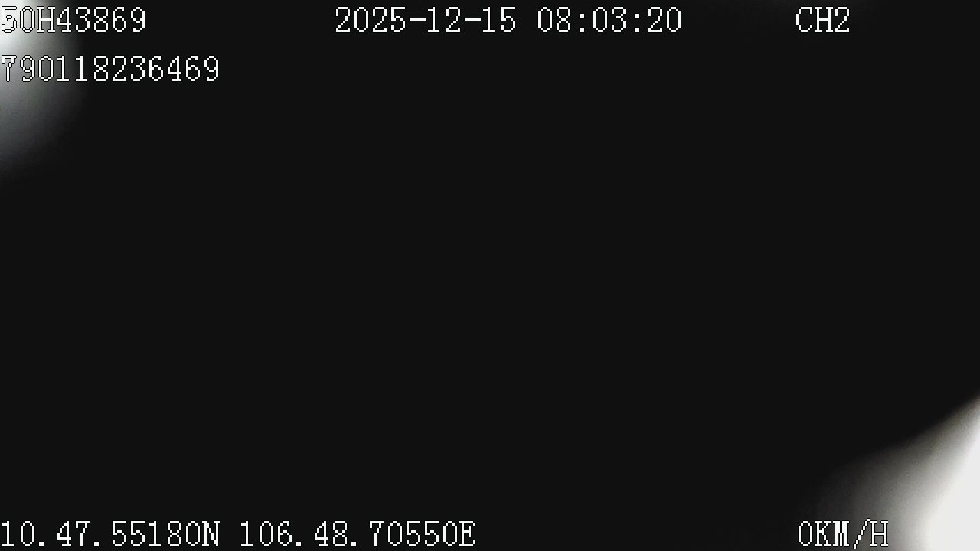
Task: Click the vehicle plate text 50H43869
Action: click(73, 21)
